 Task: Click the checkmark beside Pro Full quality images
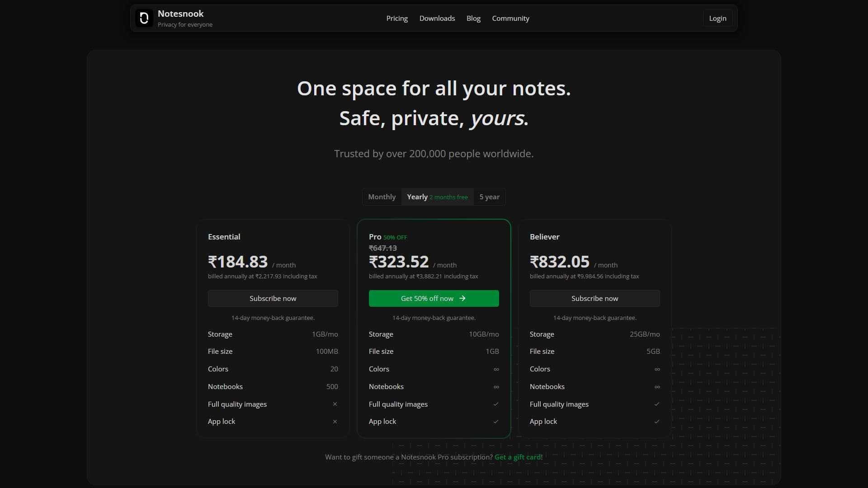click(496, 404)
